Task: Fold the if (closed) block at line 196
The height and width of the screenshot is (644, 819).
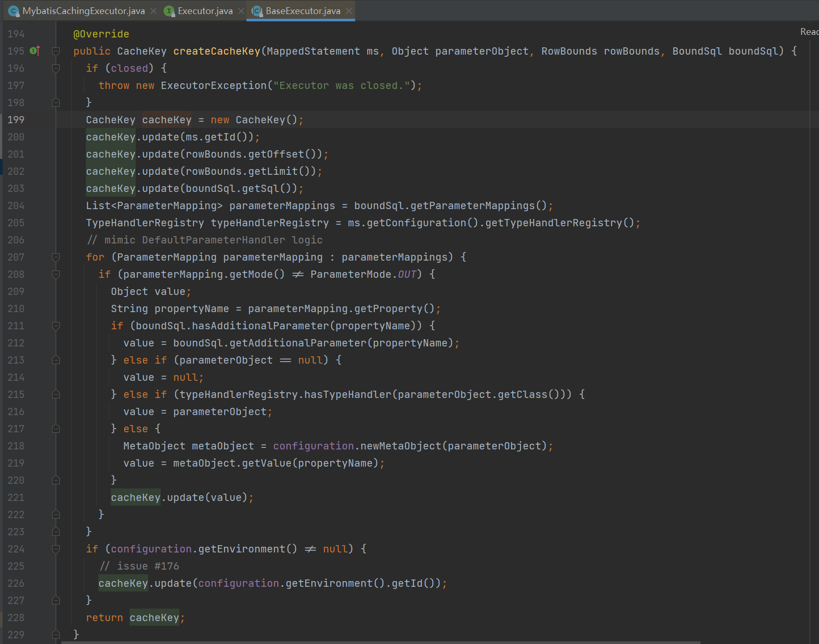Action: (56, 68)
